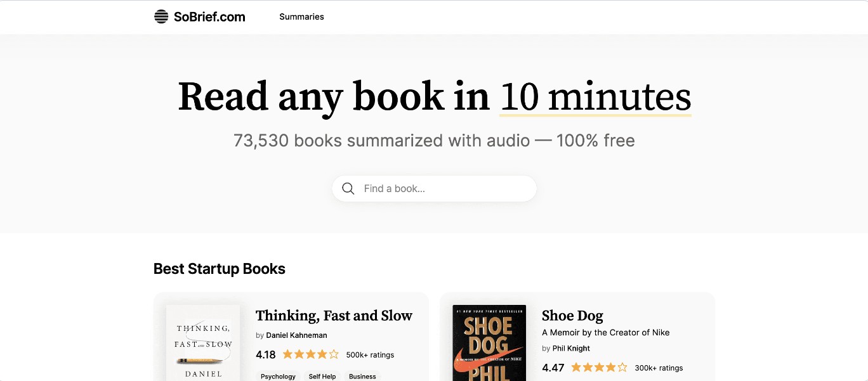Select author Daniel Kahneman
Screen dimensions: 868x381
point(296,335)
